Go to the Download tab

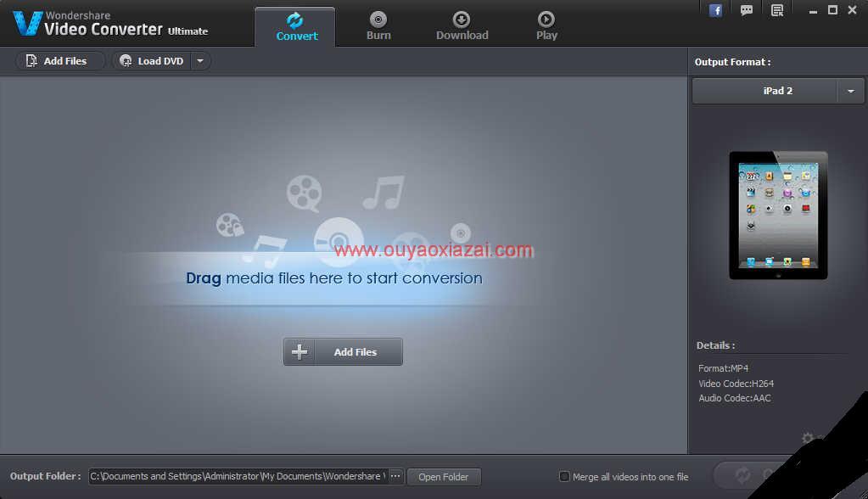coord(462,26)
